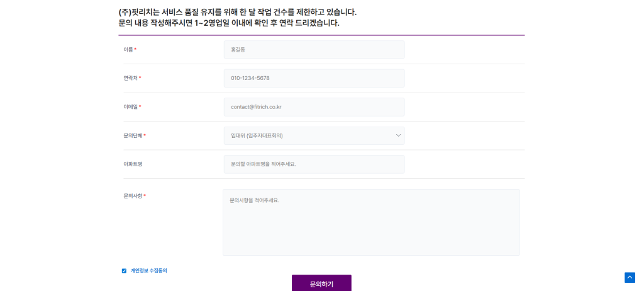
Task: Focus the 이름 field showing 홍길동
Action: [x=314, y=50]
